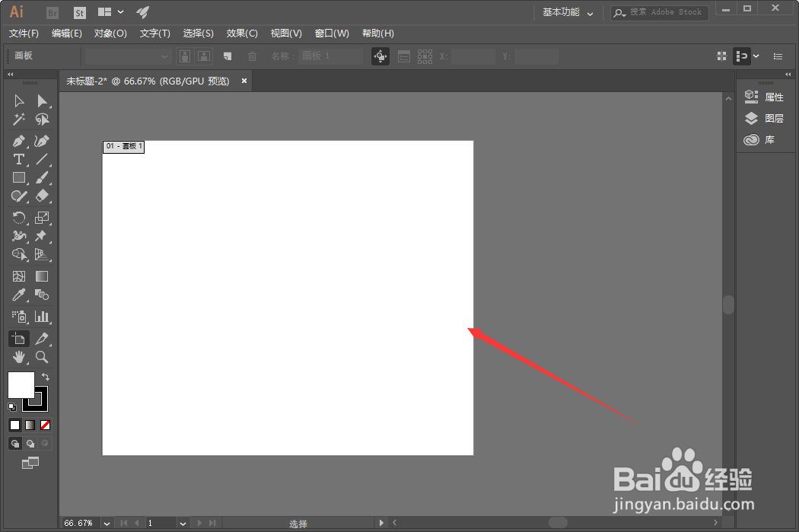Open the arrange documents dropdown
This screenshot has width=799, height=532.
pos(110,11)
